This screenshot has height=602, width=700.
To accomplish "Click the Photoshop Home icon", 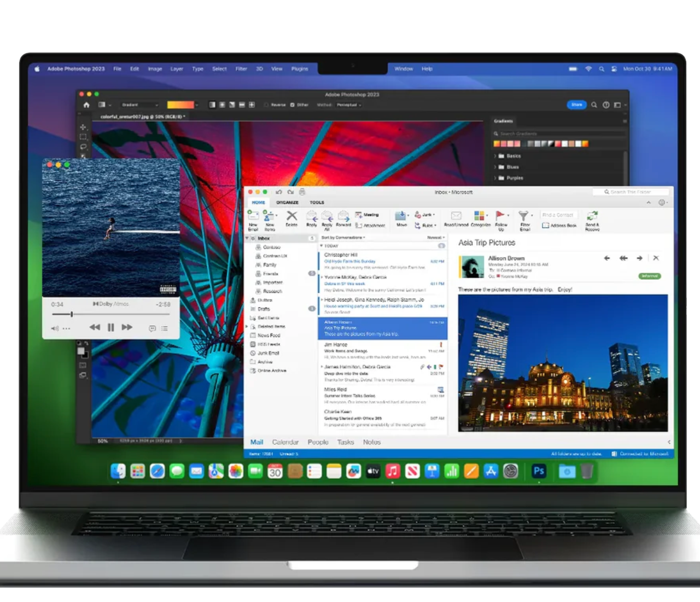I will [86, 105].
